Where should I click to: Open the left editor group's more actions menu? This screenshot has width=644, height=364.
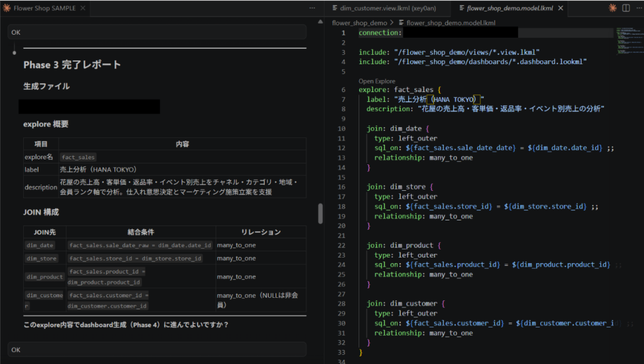tap(312, 8)
